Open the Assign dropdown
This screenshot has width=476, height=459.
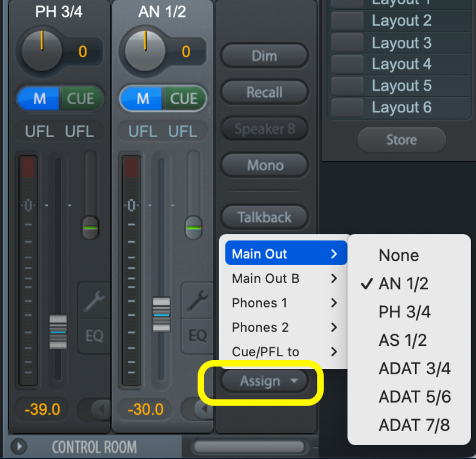tap(265, 381)
